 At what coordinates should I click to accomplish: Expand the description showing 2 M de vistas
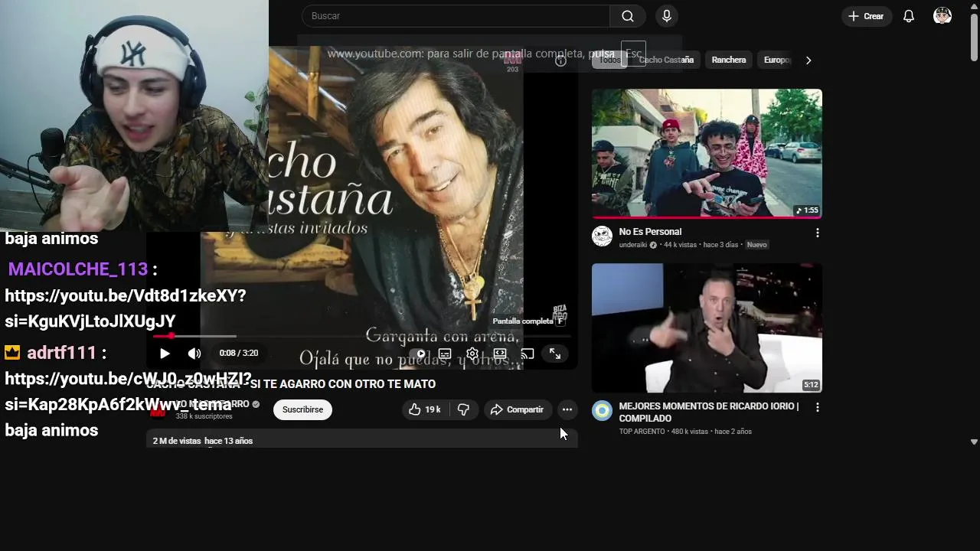coord(361,439)
